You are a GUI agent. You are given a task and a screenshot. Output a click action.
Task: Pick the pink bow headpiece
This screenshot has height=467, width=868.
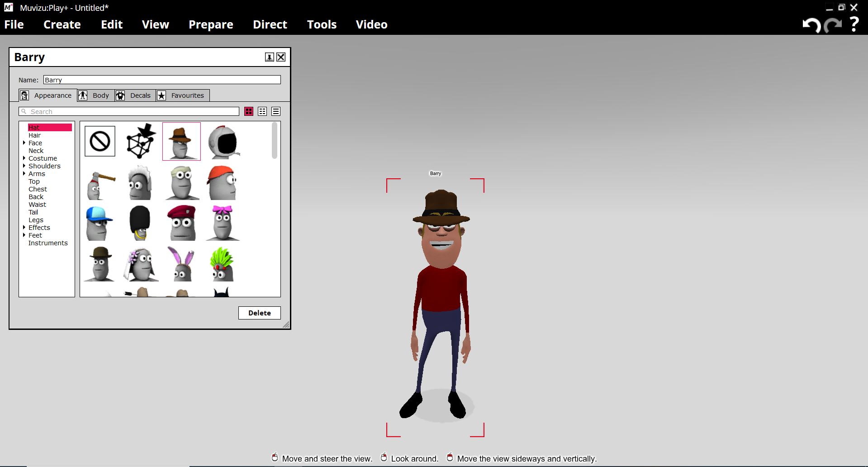(222, 224)
